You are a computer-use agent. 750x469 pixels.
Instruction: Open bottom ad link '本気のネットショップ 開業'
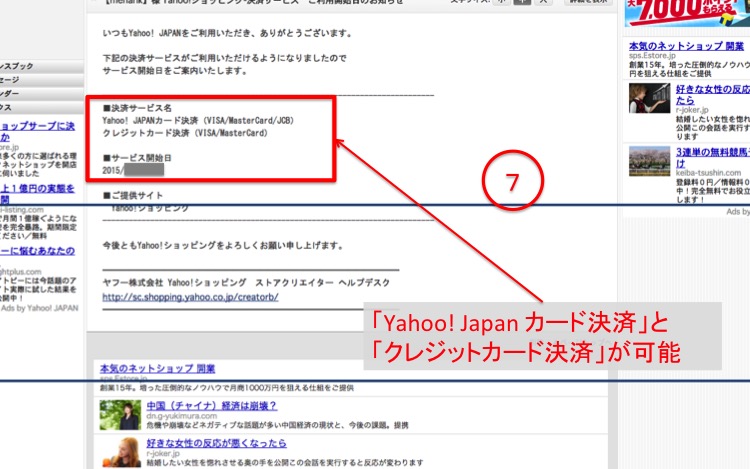coord(157,369)
